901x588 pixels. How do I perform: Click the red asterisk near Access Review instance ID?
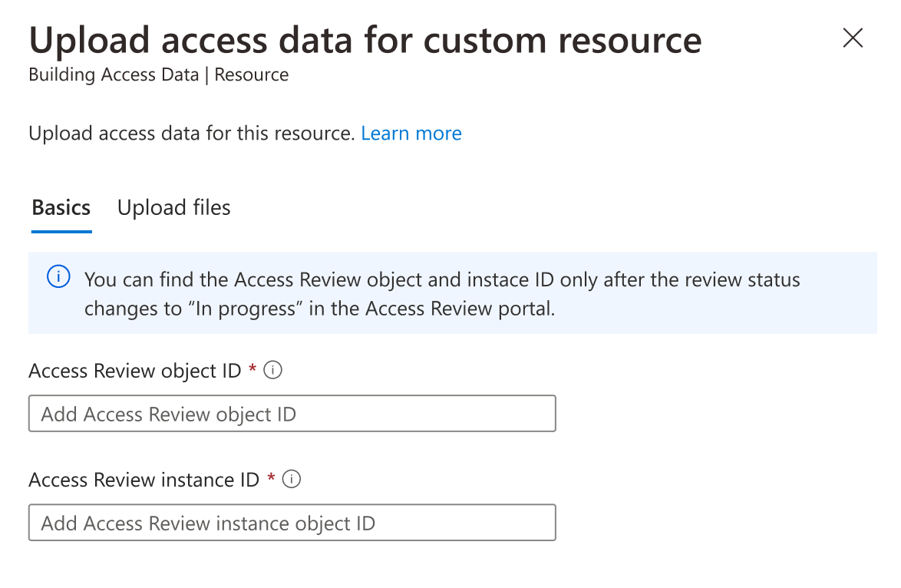coord(272,479)
